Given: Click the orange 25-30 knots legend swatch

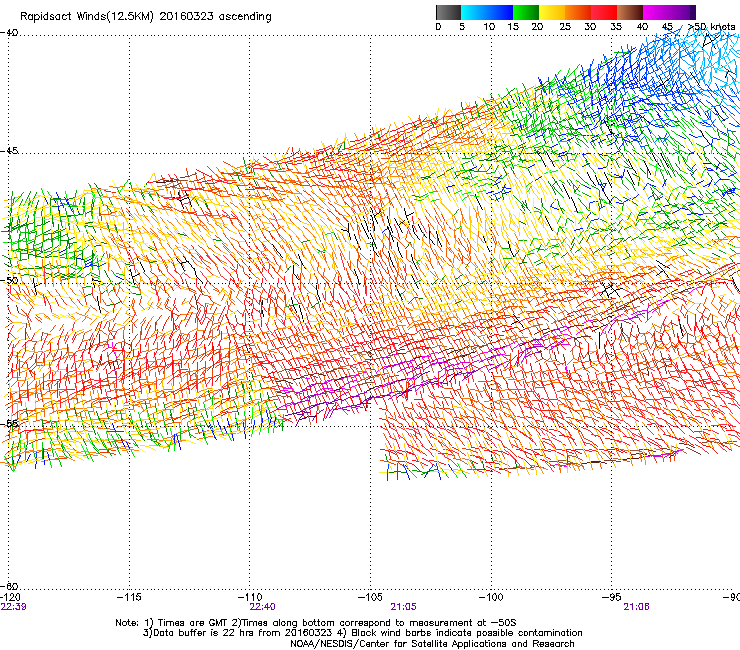Looking at the screenshot, I should 578,12.
